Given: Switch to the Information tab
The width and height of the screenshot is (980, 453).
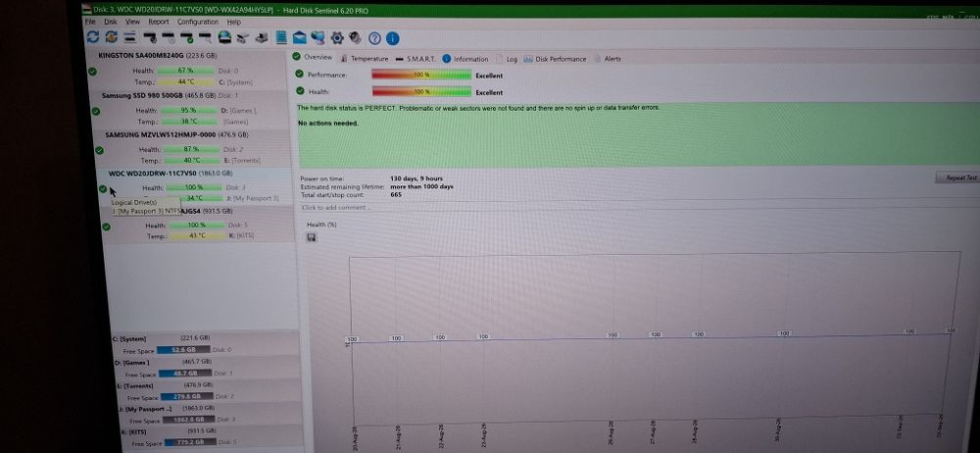Looking at the screenshot, I should tap(465, 59).
